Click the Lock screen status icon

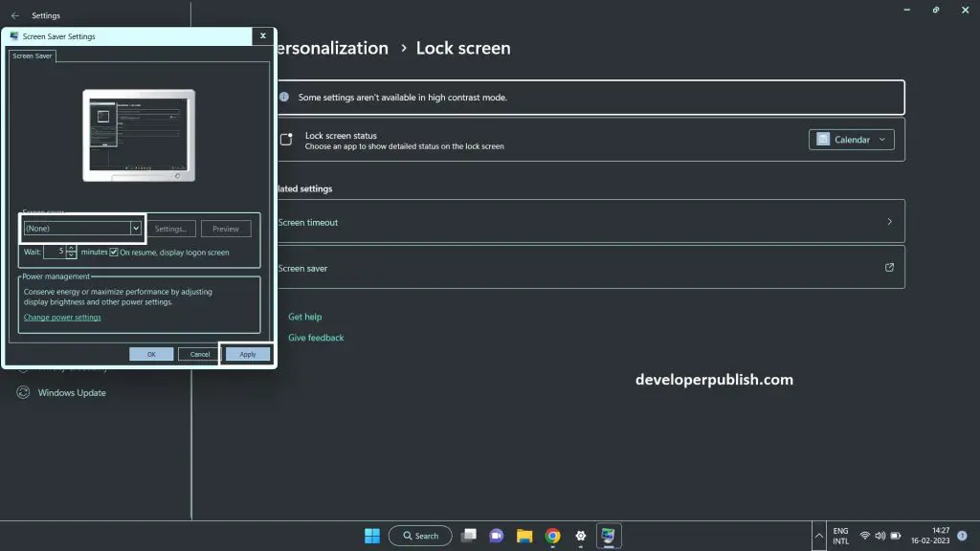[x=286, y=140]
